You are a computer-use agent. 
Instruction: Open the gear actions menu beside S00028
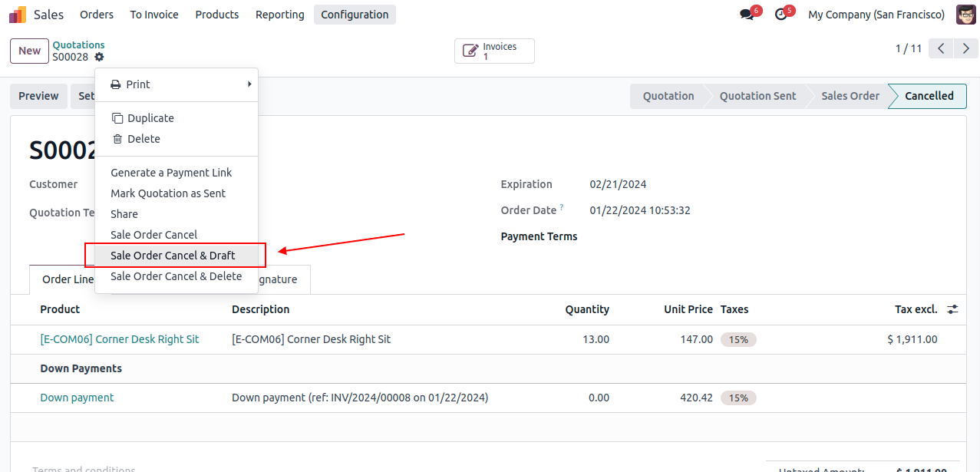tap(99, 58)
